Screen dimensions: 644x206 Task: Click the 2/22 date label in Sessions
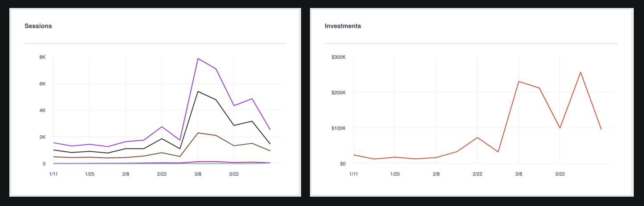pyautogui.click(x=162, y=174)
